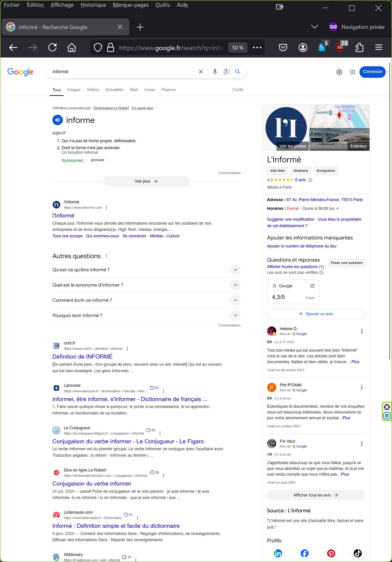392x562 pixels.
Task: Expand the opening hours dropdown arrow
Action: tap(338, 208)
